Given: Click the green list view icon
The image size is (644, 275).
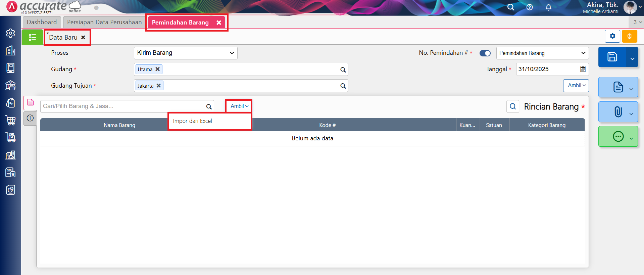Looking at the screenshot, I should [x=32, y=37].
